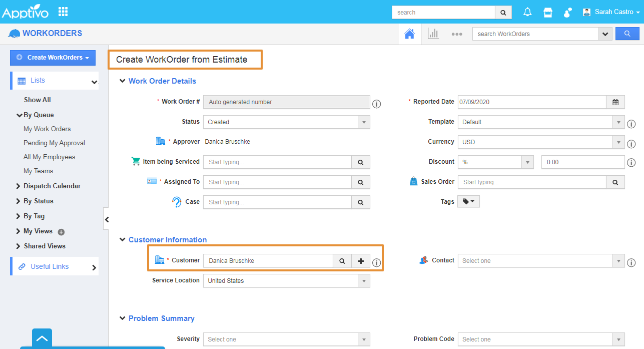The image size is (644, 349).
Task: Open the reports bar chart icon
Action: [x=433, y=34]
